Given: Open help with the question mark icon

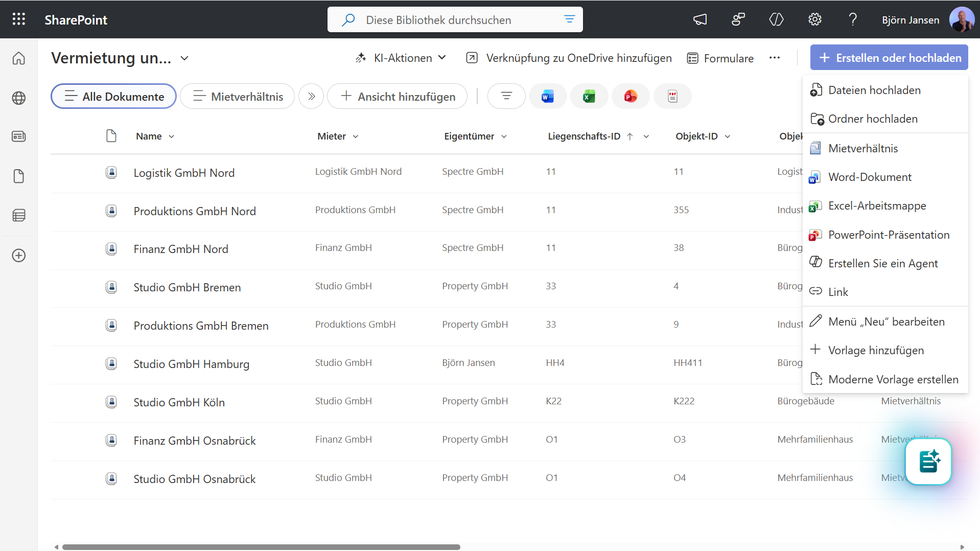Looking at the screenshot, I should 852,19.
